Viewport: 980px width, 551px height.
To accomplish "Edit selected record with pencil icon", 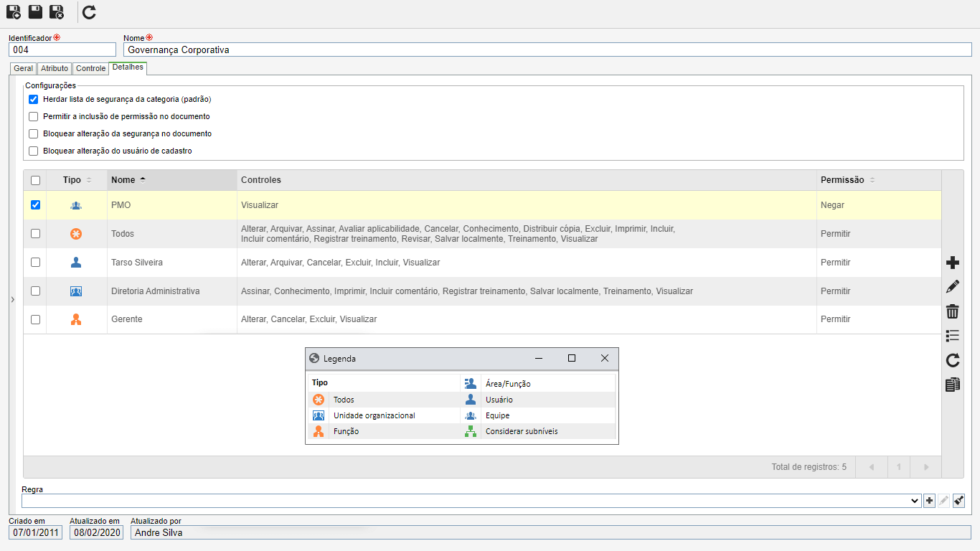I will 953,287.
